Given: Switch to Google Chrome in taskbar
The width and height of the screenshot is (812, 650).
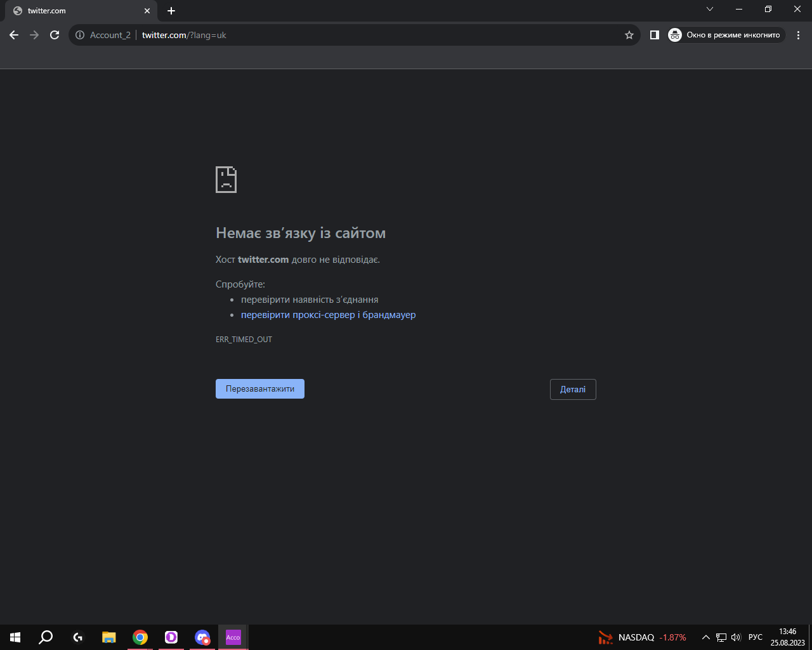Looking at the screenshot, I should 140,637.
